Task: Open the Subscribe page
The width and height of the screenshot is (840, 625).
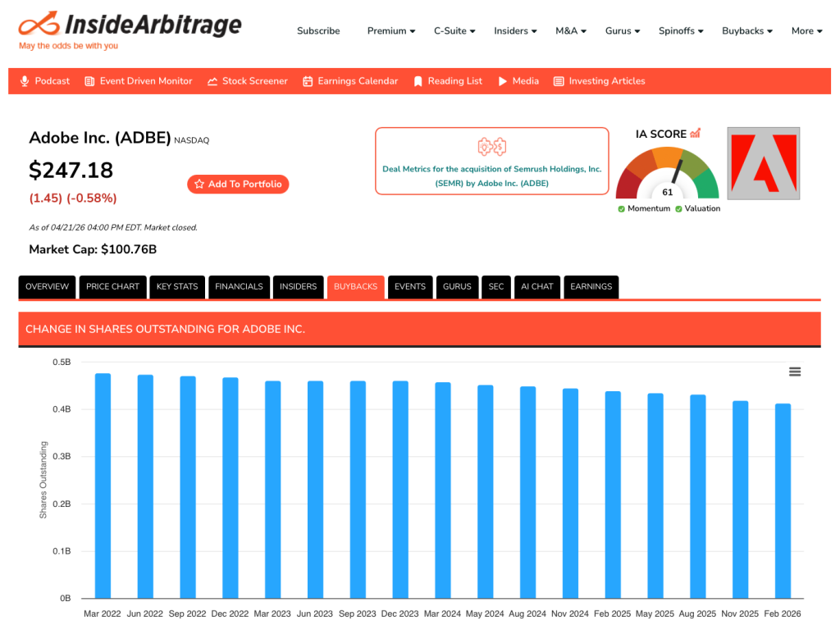Action: (x=318, y=31)
